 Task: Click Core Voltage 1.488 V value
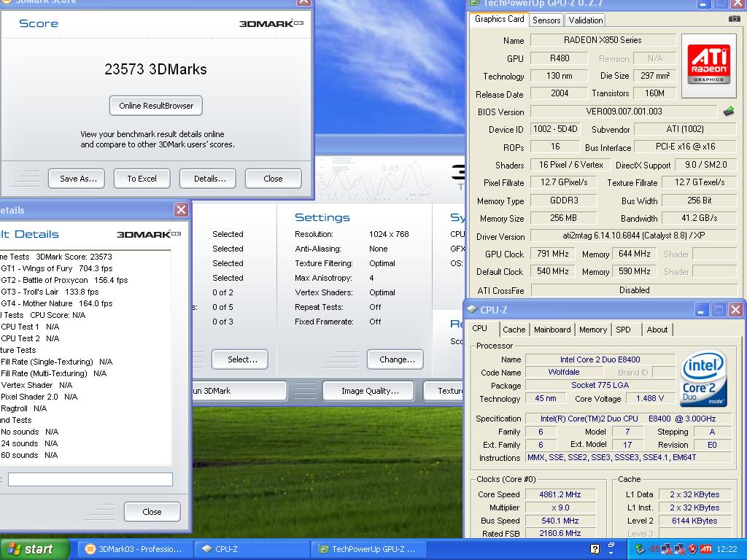[649, 398]
